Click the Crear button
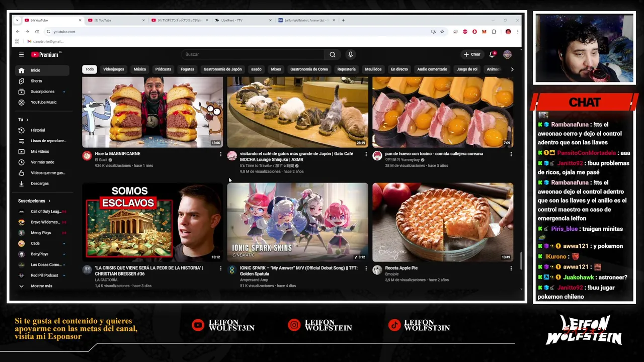This screenshot has width=644, height=362. tap(472, 54)
